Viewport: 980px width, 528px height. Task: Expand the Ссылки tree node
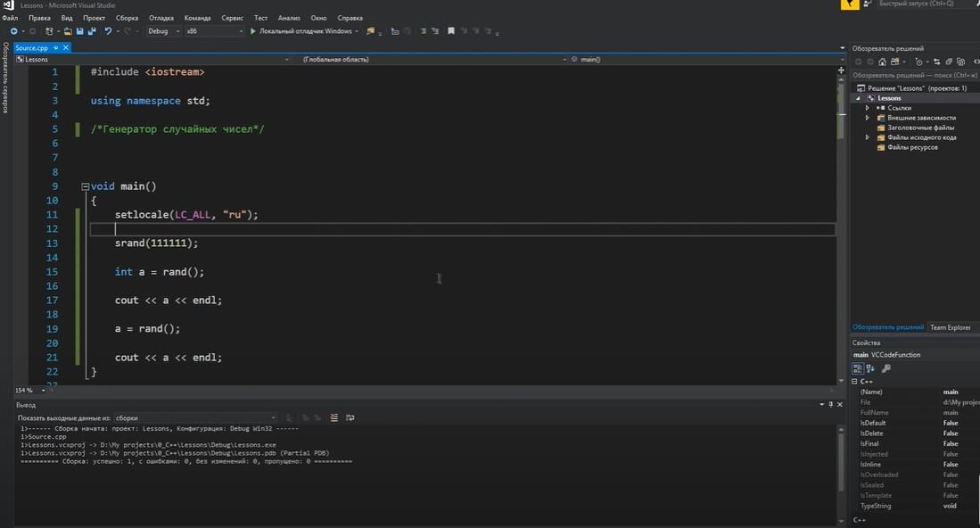[868, 108]
